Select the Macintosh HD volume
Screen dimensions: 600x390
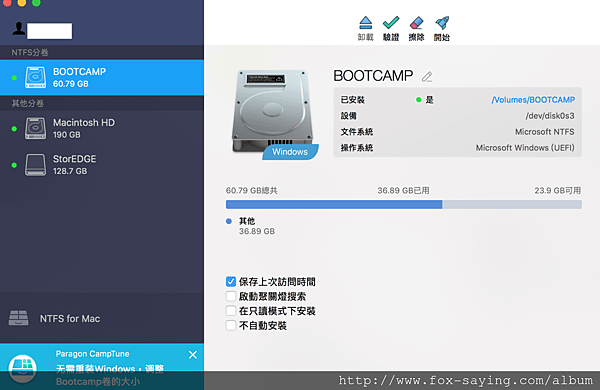click(x=102, y=128)
